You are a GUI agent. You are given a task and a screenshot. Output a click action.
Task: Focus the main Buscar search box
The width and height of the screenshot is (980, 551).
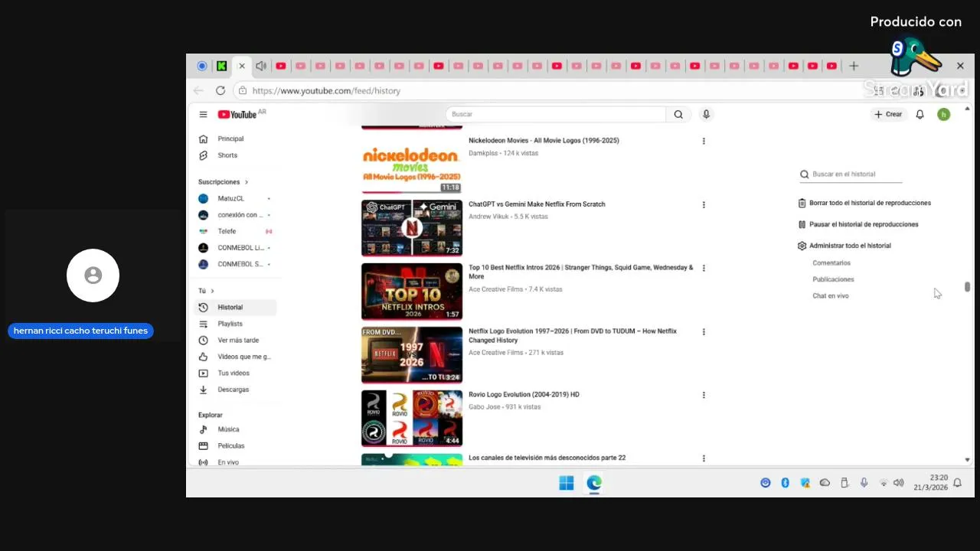[x=556, y=114]
